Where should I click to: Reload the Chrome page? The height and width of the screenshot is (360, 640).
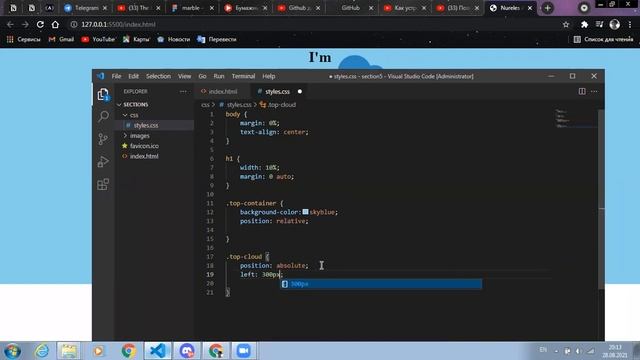(40, 24)
